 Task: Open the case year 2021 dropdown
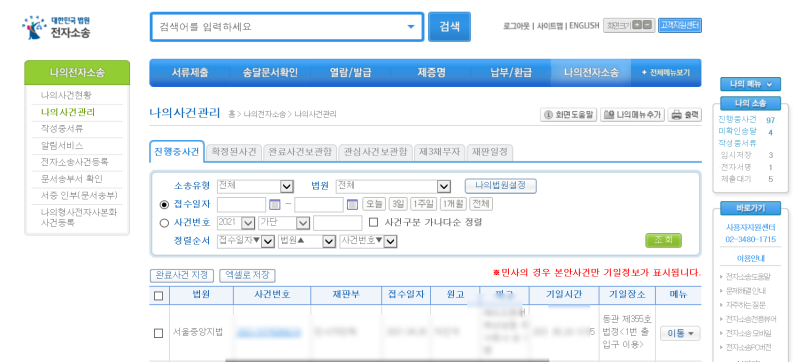pos(236,223)
